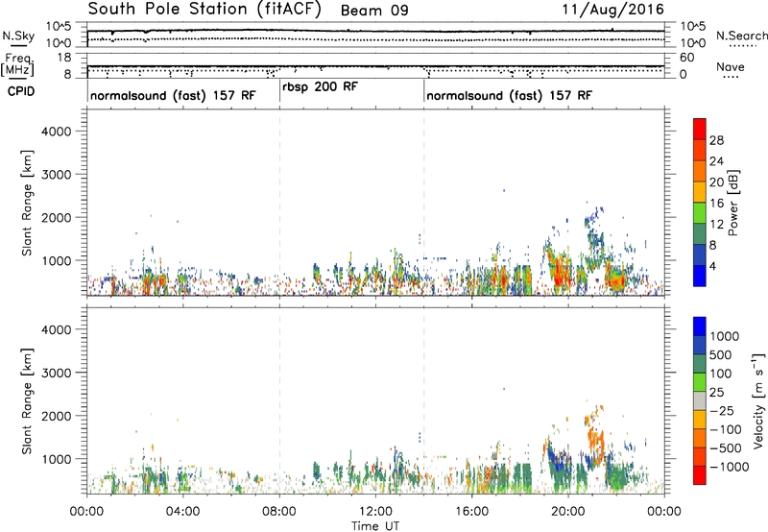Click the 'Beam 09' label
The height and width of the screenshot is (532, 768).
click(374, 11)
